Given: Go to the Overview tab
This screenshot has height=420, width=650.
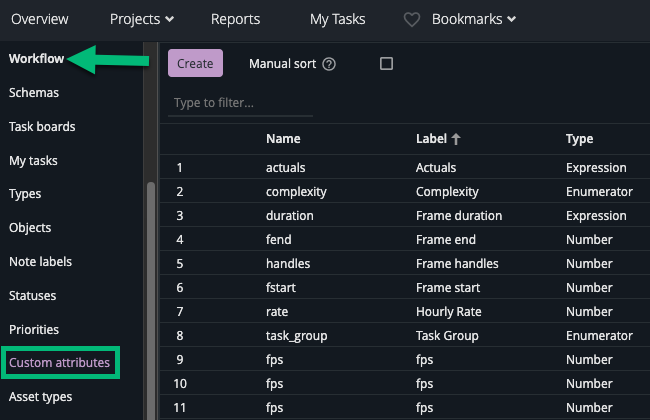Looking at the screenshot, I should click(40, 19).
